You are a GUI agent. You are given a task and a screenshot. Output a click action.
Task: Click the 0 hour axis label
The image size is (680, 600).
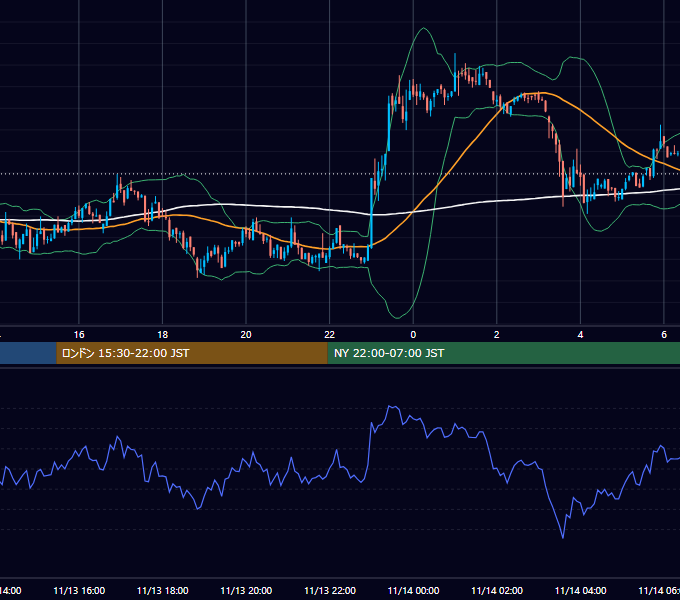pos(413,335)
